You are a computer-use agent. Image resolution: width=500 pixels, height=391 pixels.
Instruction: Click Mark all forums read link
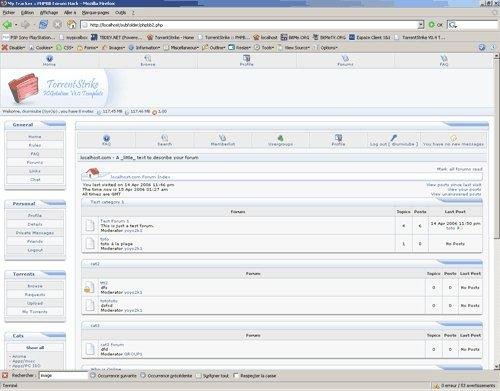point(459,169)
